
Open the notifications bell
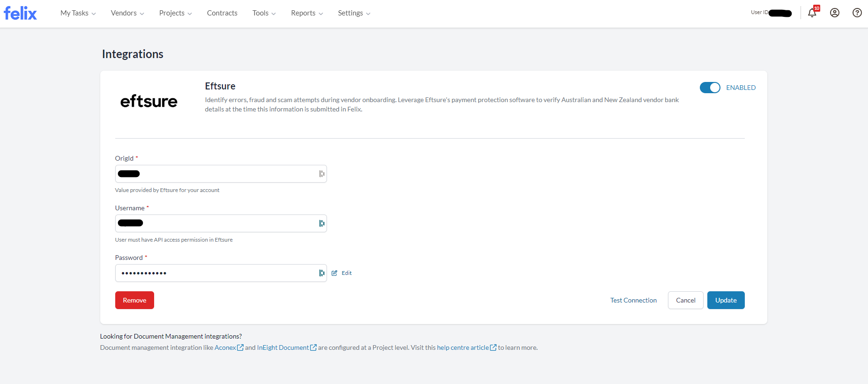(812, 13)
